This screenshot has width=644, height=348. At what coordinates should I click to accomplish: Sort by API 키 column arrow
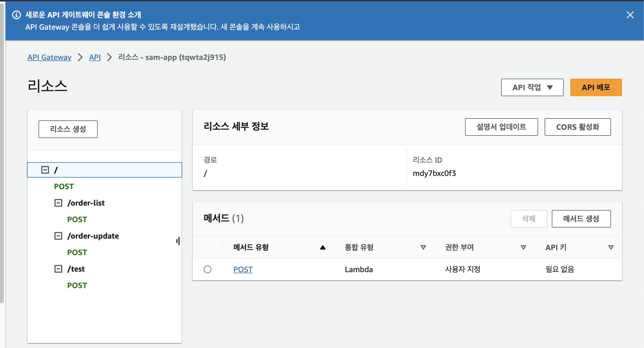pos(611,247)
